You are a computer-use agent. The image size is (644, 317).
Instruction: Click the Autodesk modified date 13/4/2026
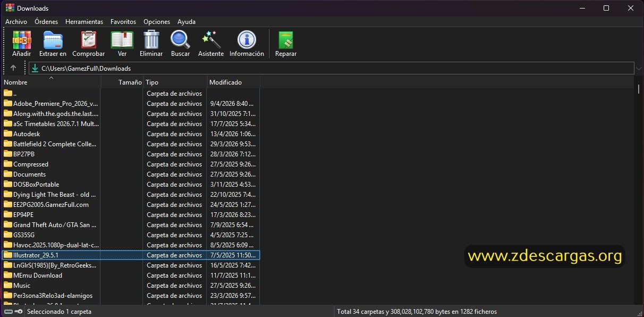pos(233,134)
